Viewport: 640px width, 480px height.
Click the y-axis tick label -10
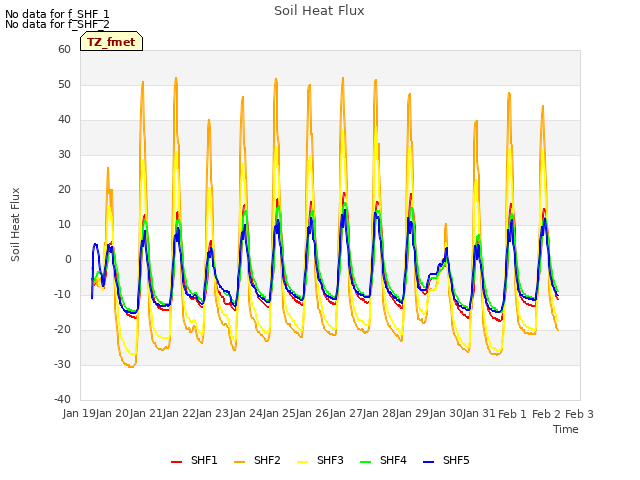tap(62, 294)
